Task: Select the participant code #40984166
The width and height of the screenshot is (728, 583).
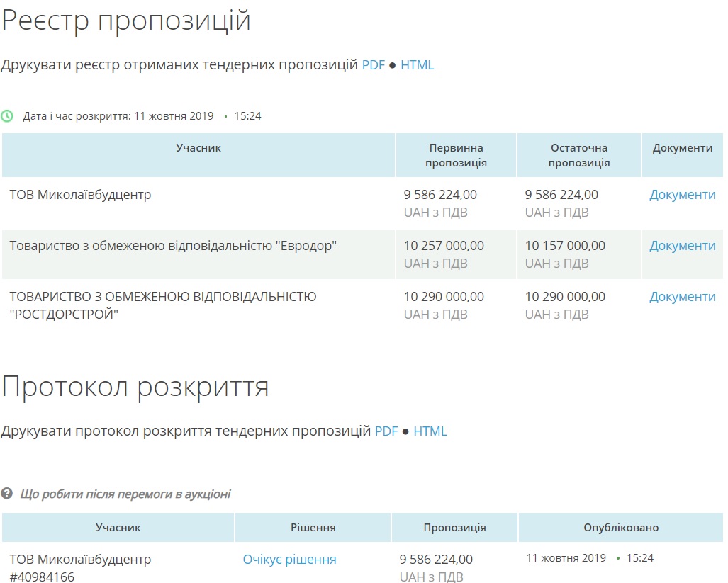Action: pos(42,577)
